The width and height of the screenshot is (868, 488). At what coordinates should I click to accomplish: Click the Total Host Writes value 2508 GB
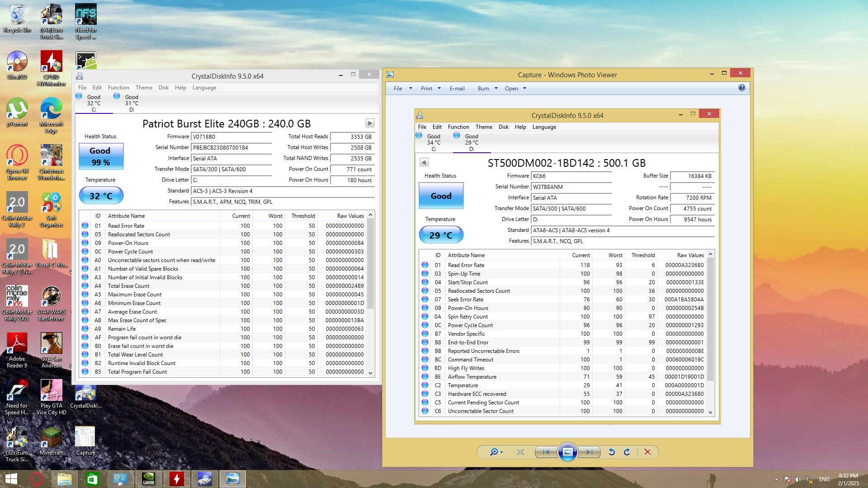[353, 147]
